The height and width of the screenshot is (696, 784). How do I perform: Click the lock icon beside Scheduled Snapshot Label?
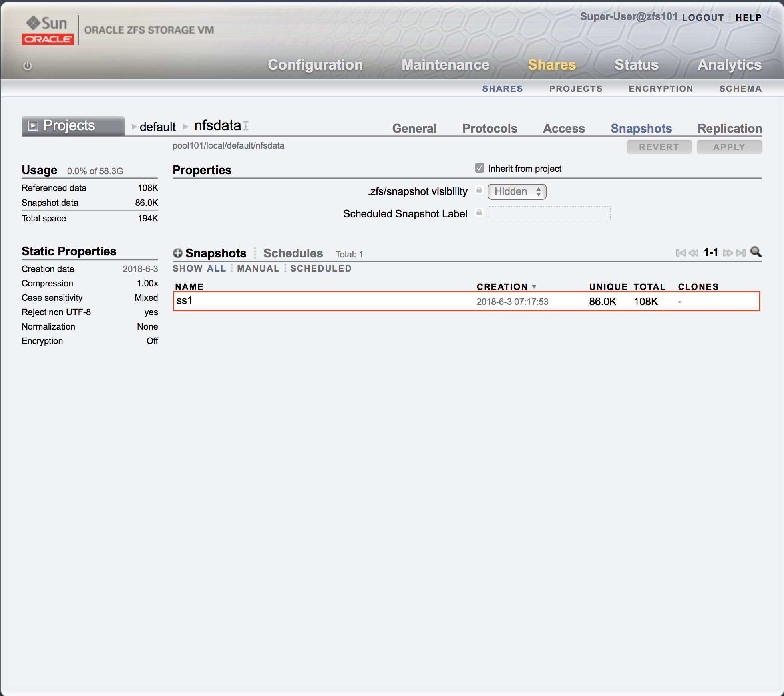479,212
